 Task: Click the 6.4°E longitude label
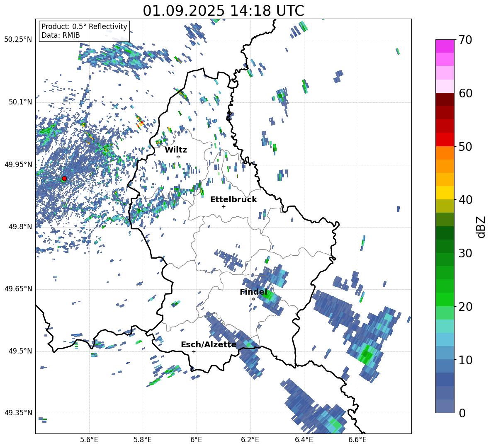click(304, 440)
